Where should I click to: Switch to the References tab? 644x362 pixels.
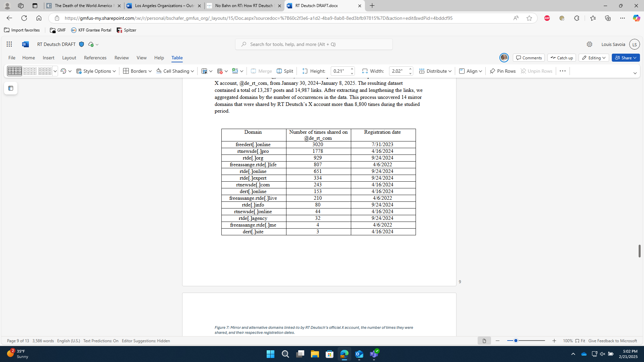click(x=95, y=58)
